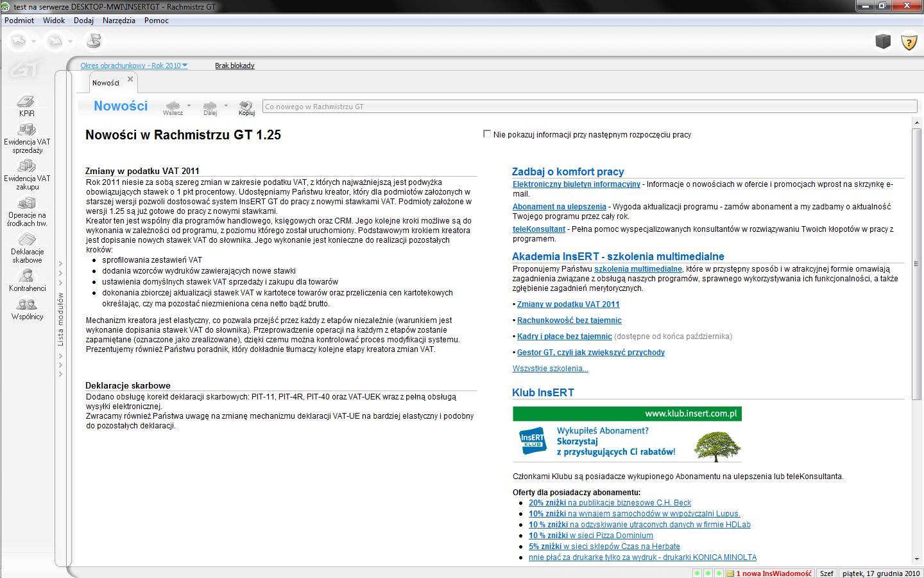This screenshot has height=578, width=924.
Task: Open Elektroniczny biuletyn informacyjny link
Action: click(576, 184)
